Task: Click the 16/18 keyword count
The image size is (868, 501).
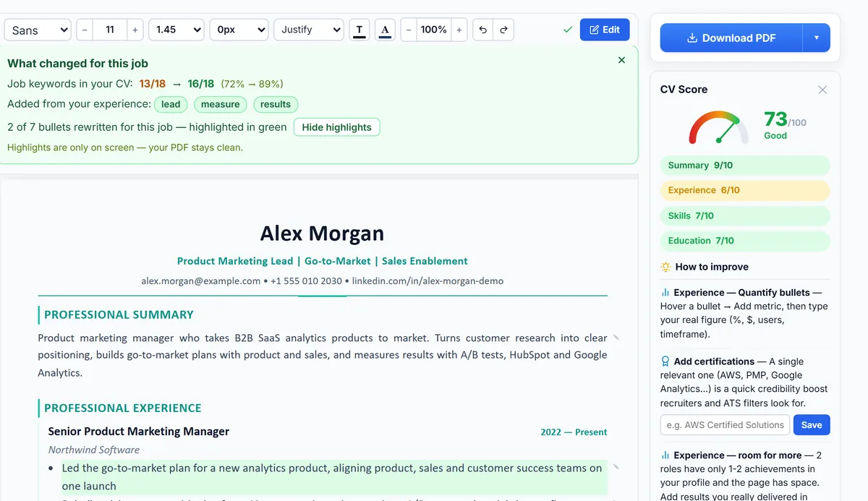Action: pyautogui.click(x=201, y=84)
